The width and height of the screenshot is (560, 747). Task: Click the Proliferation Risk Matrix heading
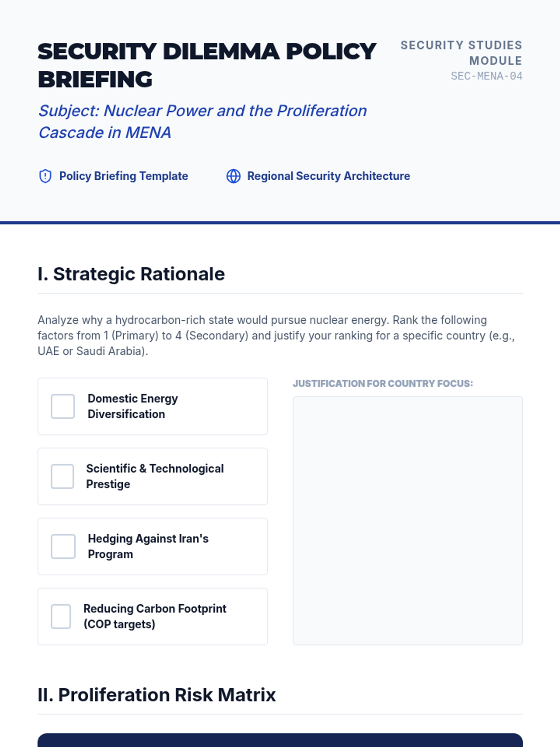[157, 695]
